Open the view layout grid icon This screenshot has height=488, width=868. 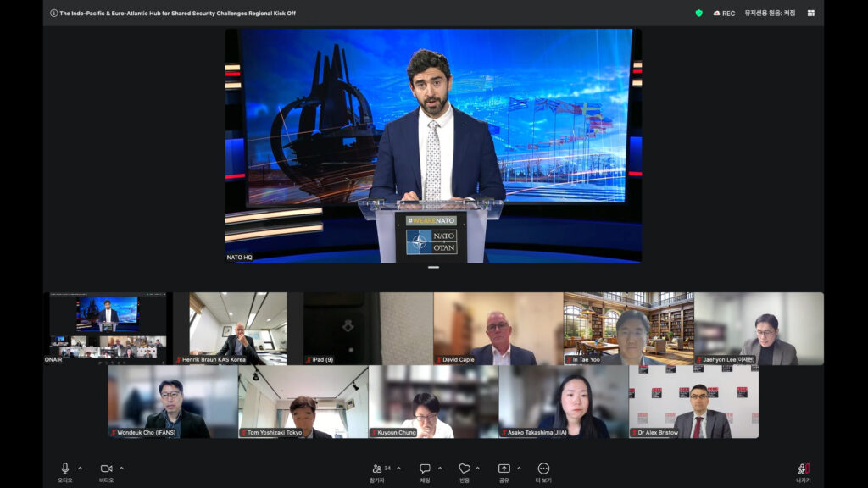[811, 13]
